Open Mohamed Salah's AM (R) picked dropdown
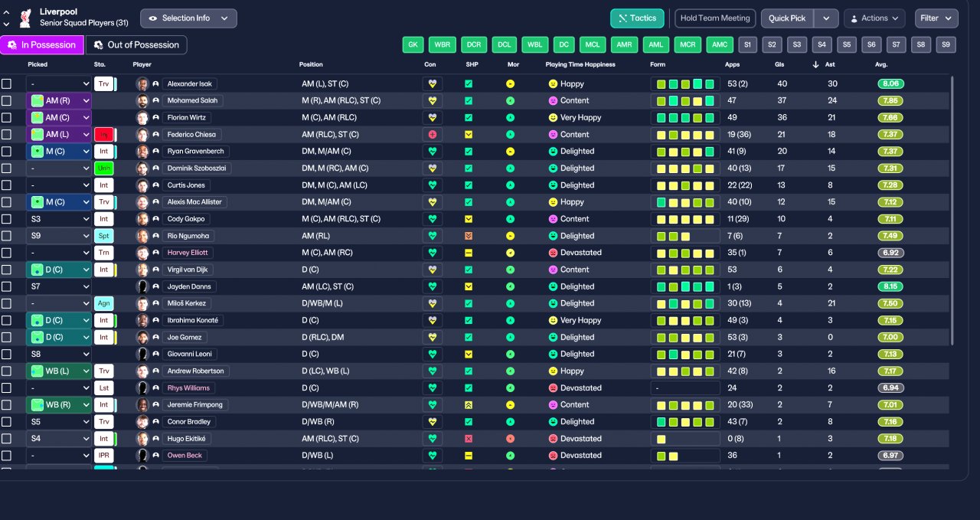 pos(59,100)
